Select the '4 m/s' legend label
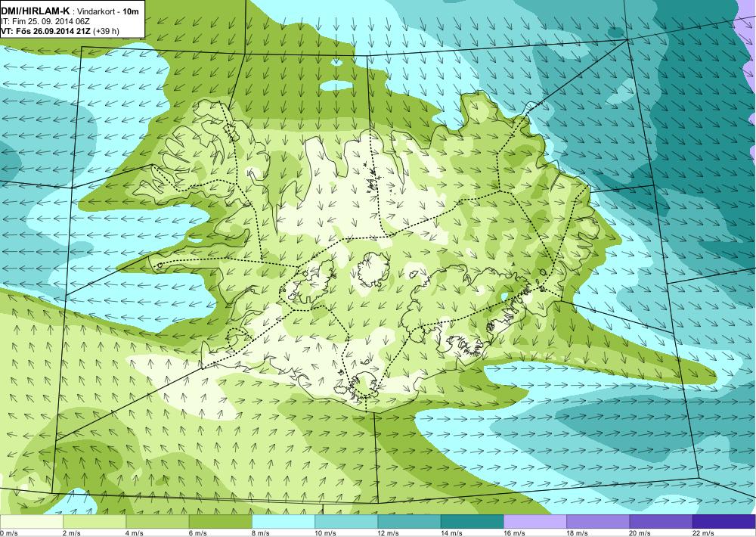Screen dimensions: 756x537 click(x=135, y=533)
